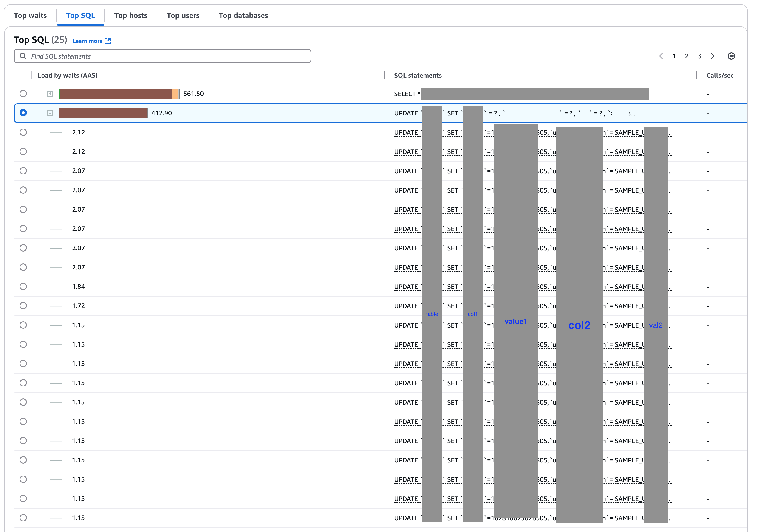Collapse the 412.90 UPDATE statement row
The image size is (781, 532).
pyautogui.click(x=50, y=113)
